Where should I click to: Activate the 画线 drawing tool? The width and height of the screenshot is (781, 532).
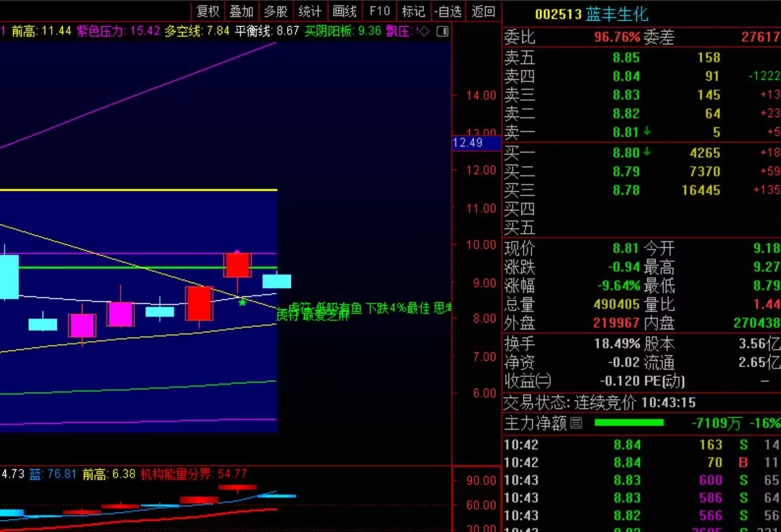(x=345, y=11)
